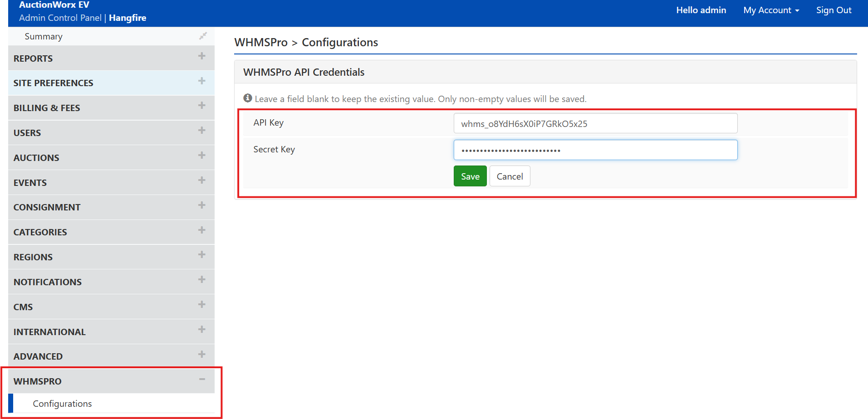Open the My Account dropdown

click(x=771, y=10)
